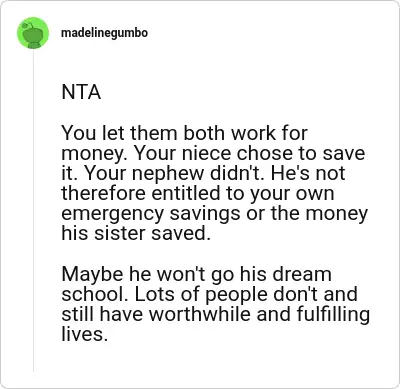Collapse the comment using the vertical thread line
This screenshot has width=400, height=389.
[x=33, y=211]
